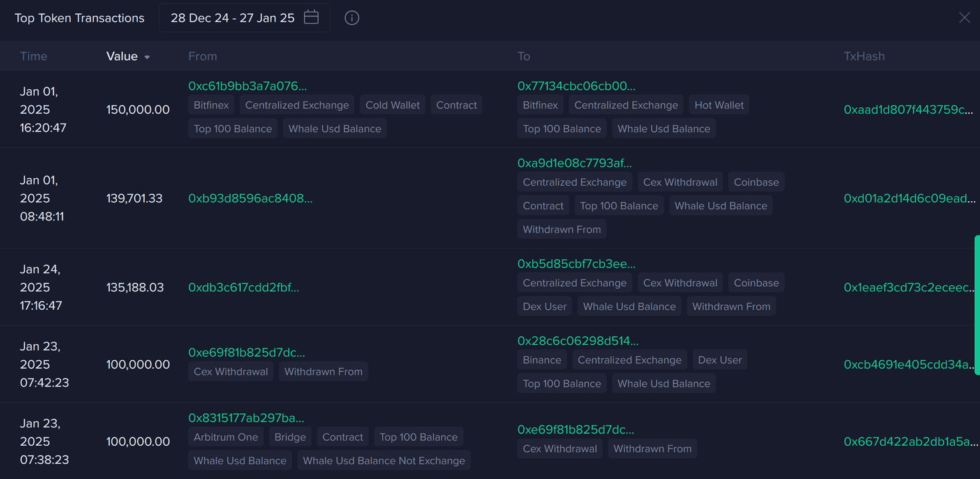Open transaction hash 0xaad1d807f443759c...
This screenshot has width=980, height=479.
click(908, 110)
